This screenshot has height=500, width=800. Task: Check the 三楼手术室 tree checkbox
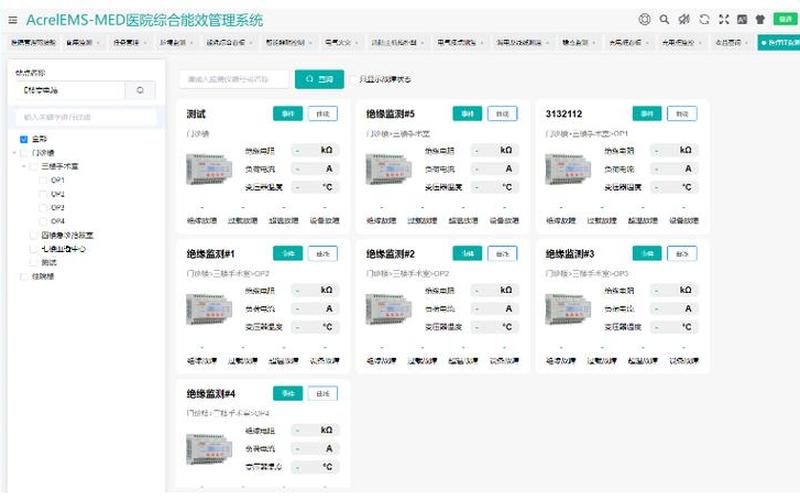point(34,166)
